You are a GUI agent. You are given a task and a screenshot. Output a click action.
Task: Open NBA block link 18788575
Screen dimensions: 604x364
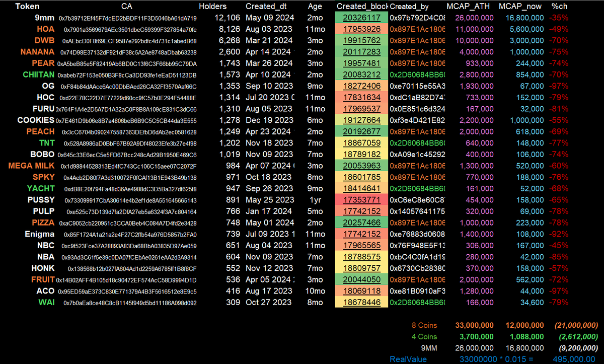coord(361,257)
